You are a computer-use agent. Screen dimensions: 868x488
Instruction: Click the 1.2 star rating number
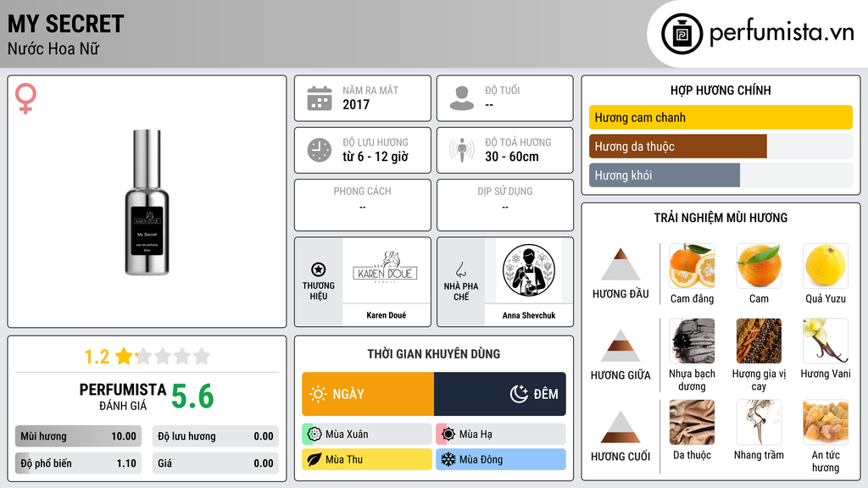97,357
